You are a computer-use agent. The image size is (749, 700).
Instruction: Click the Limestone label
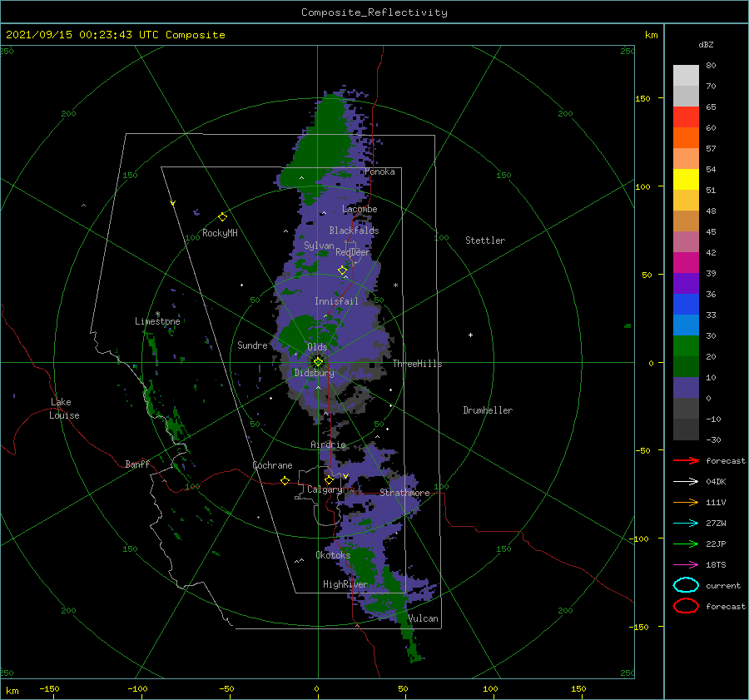point(157,321)
